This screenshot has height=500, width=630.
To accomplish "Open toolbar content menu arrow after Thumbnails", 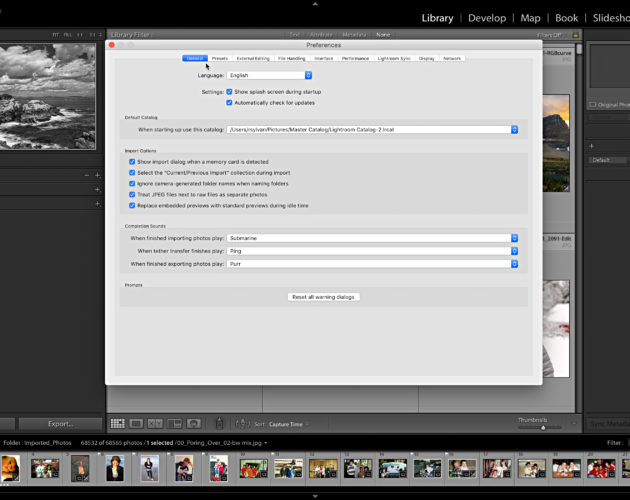I will pos(574,423).
